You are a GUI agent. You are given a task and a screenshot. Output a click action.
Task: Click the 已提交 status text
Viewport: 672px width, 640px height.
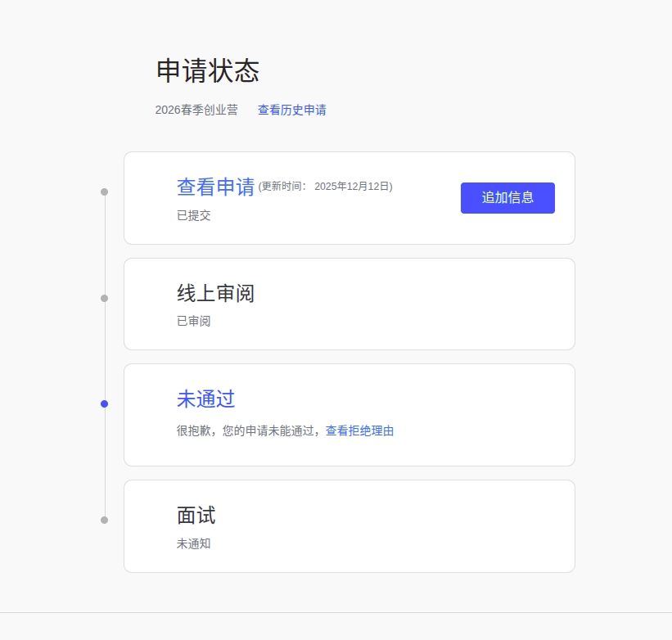tap(193, 215)
